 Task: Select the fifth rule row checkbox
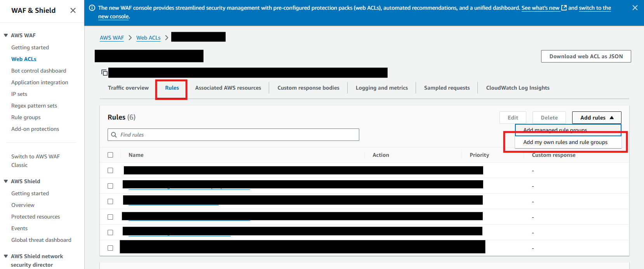(x=110, y=233)
